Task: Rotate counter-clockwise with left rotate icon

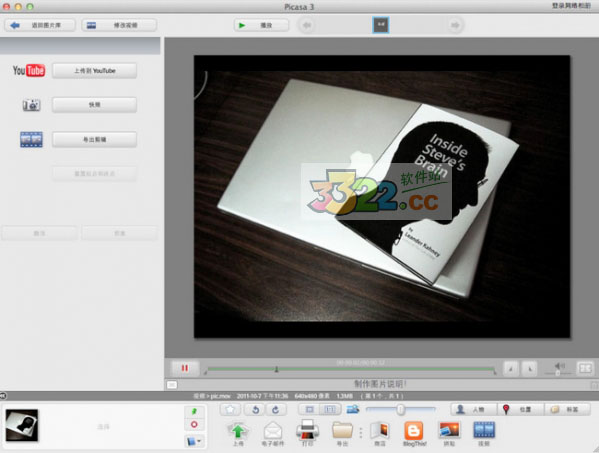Action: point(256,410)
